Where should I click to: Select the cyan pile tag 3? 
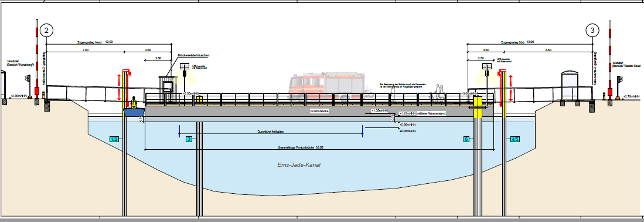point(189,139)
